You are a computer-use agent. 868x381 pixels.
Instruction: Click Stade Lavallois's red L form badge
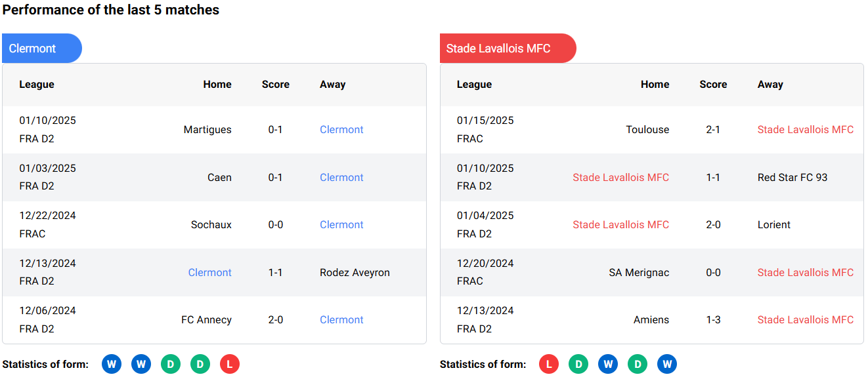coord(549,364)
